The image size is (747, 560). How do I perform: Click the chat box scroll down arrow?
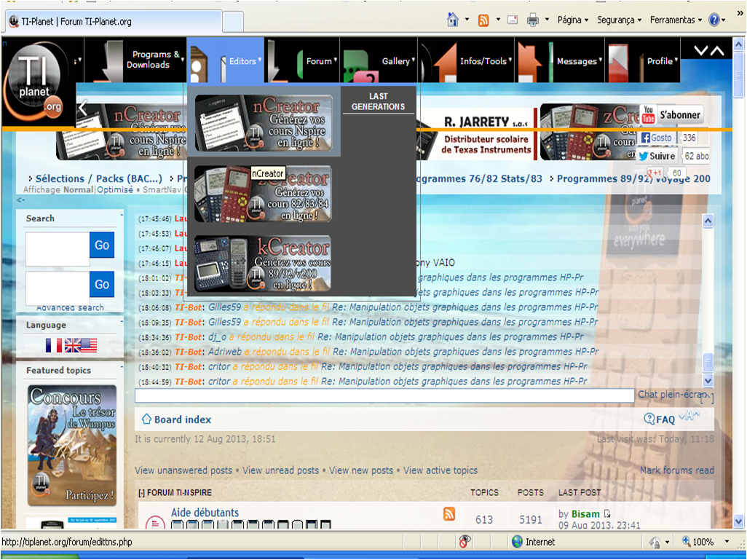(708, 380)
